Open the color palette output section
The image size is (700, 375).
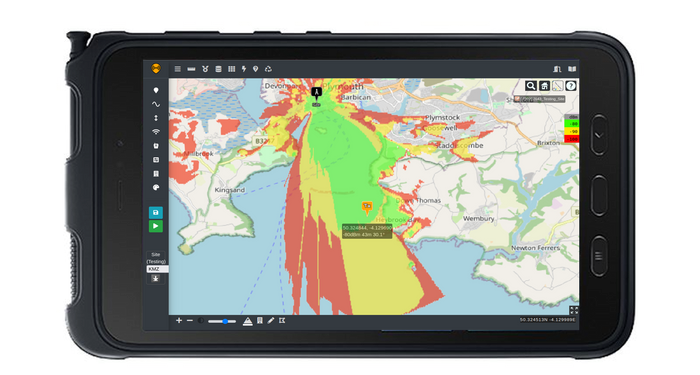[156, 188]
